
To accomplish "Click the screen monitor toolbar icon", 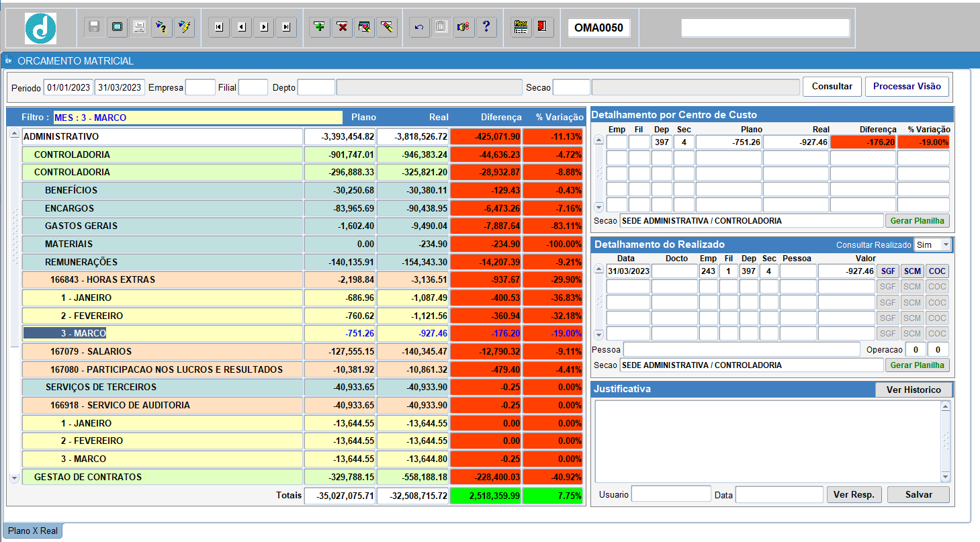I will tap(118, 27).
